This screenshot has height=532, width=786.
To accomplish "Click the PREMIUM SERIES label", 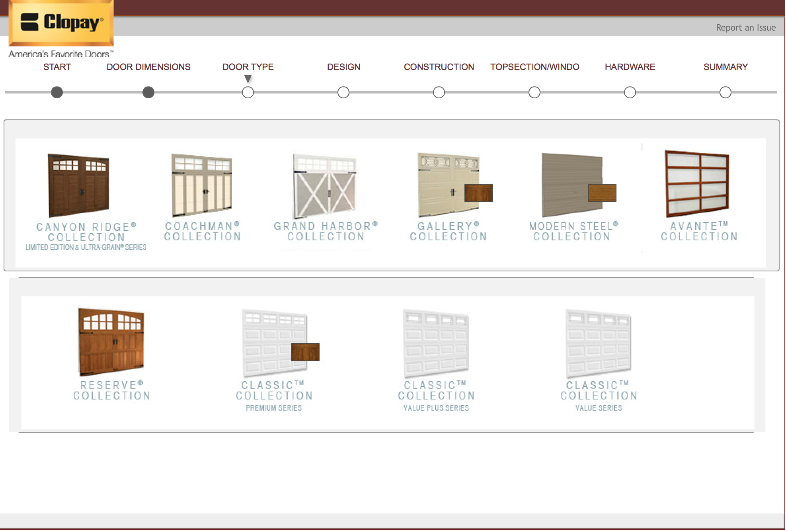I will point(274,408).
